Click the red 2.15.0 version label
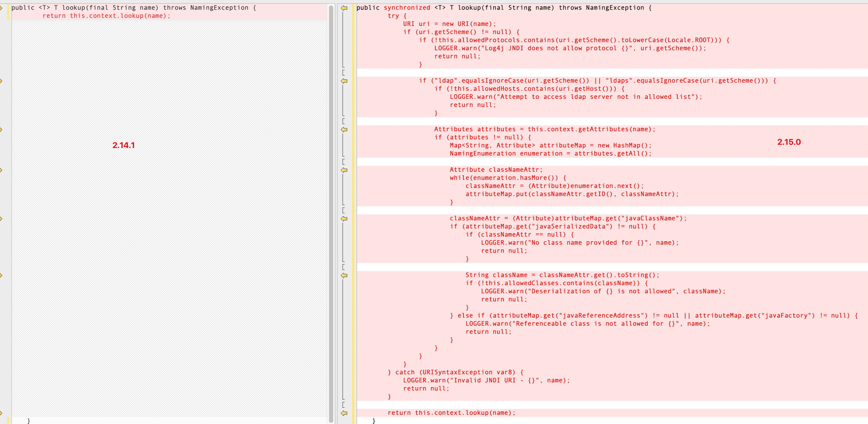 coord(789,142)
